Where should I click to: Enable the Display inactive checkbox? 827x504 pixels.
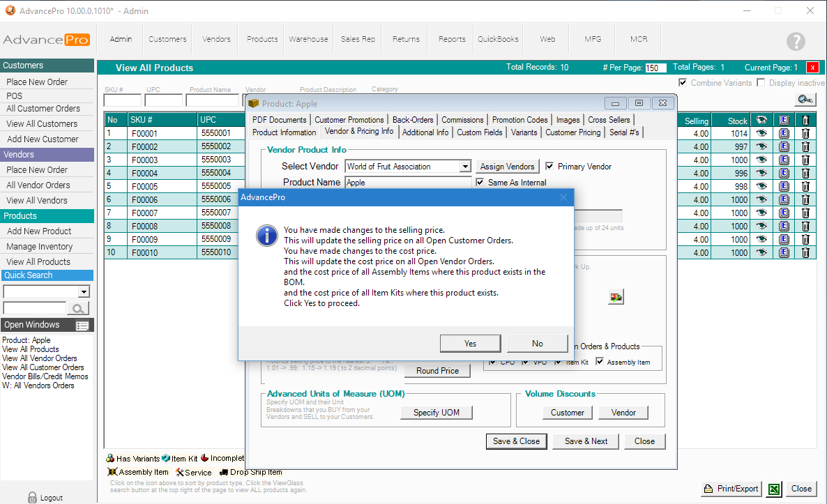click(x=761, y=83)
